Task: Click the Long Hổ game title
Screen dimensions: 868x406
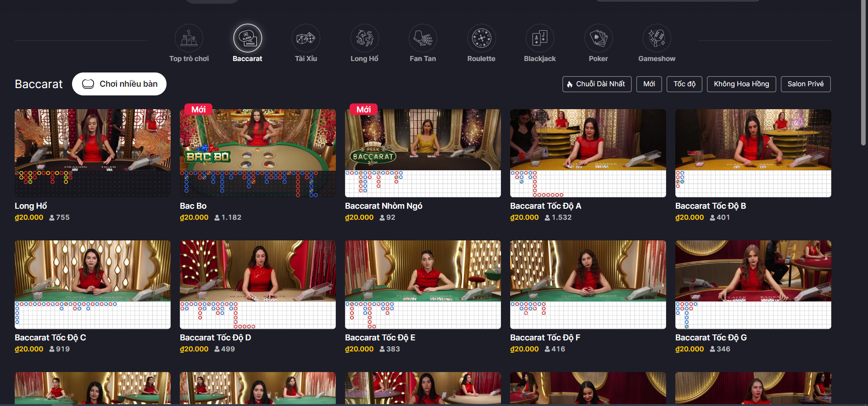Action: point(31,206)
